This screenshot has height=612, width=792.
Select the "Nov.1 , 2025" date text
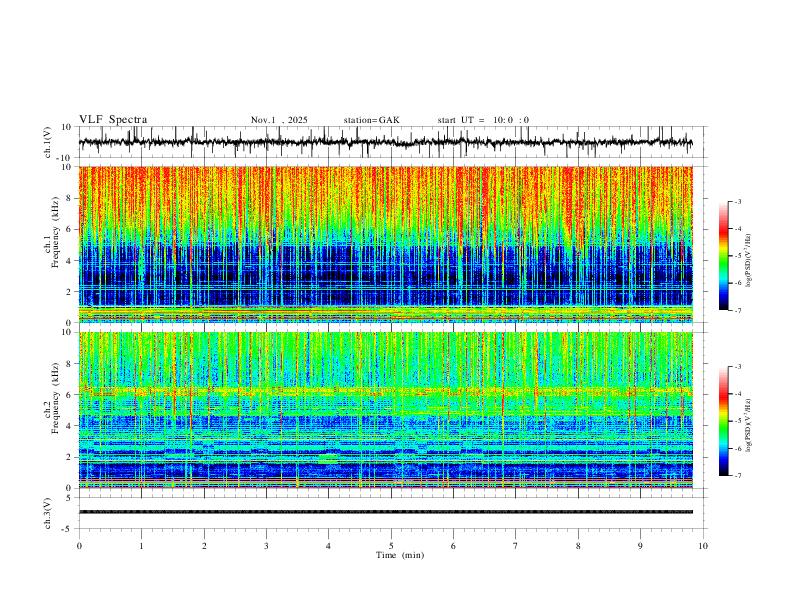click(x=279, y=120)
